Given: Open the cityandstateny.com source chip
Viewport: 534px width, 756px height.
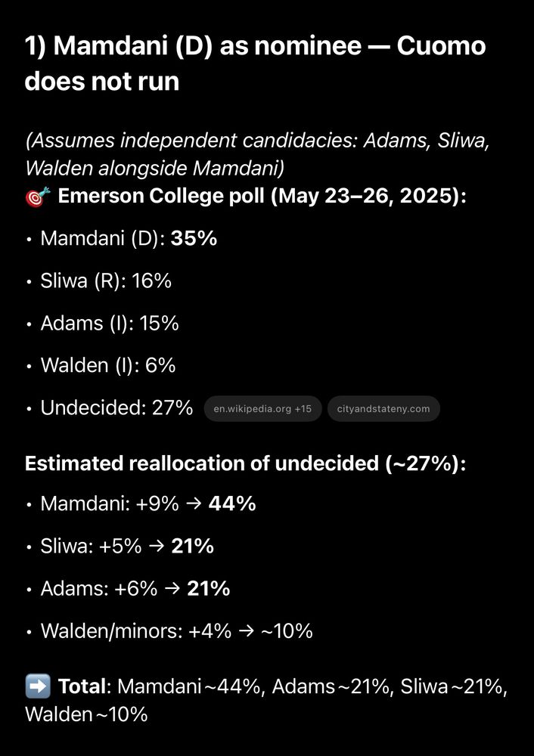Looking at the screenshot, I should [x=383, y=409].
